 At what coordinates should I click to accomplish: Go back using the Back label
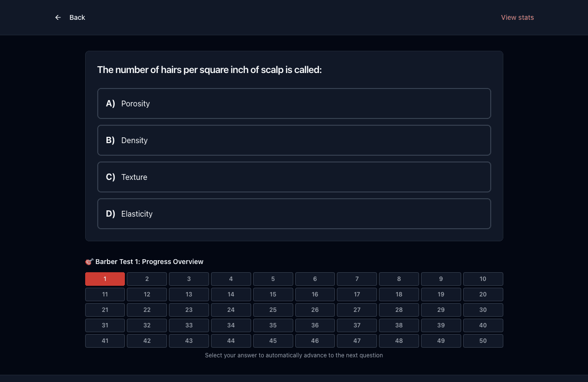77,17
